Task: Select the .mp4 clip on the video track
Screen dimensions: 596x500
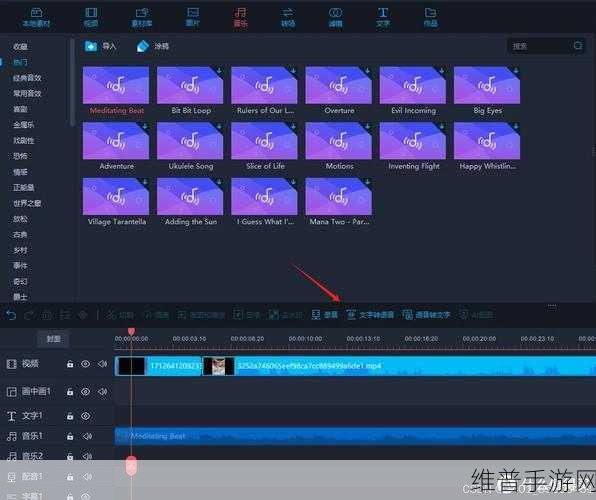Action: pyautogui.click(x=399, y=366)
